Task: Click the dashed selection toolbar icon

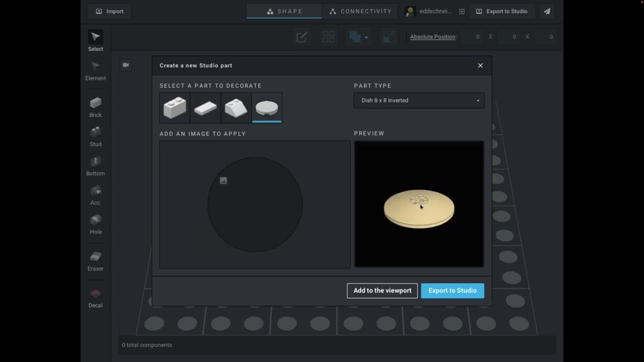Action: 388,37
